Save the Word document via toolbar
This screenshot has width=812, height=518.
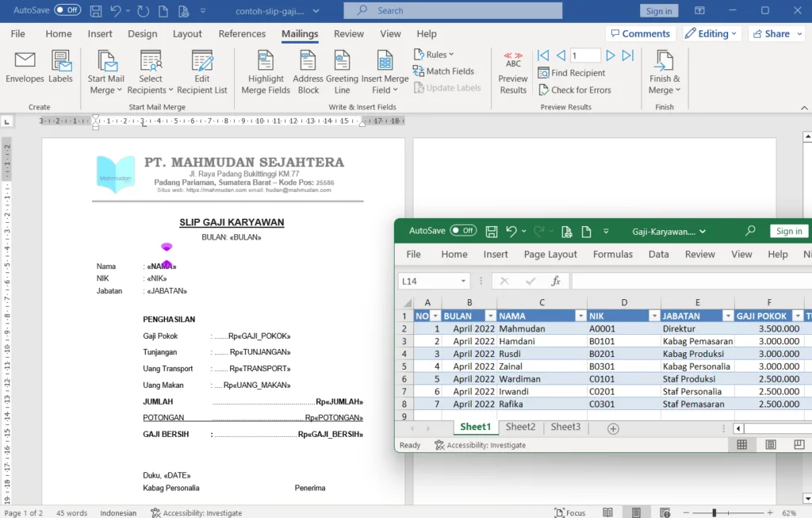(x=96, y=11)
